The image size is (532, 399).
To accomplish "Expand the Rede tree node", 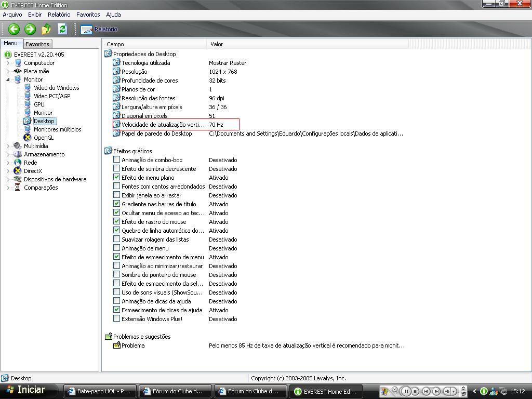I will (8, 163).
